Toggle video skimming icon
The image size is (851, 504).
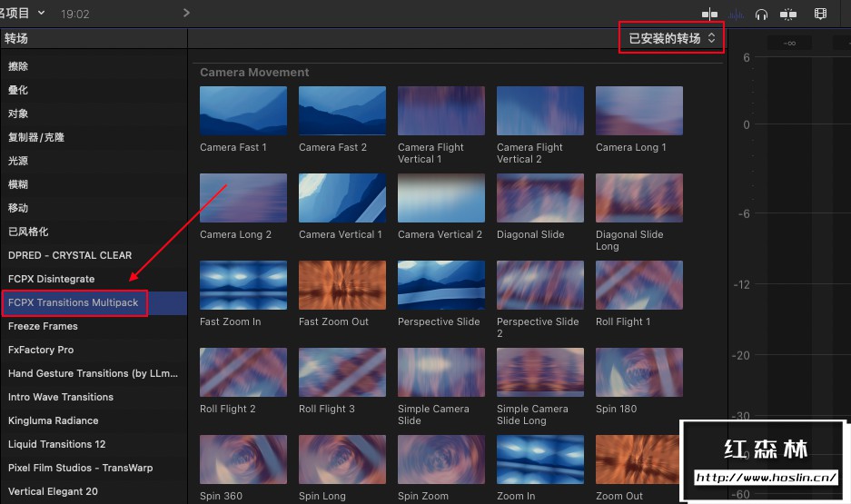point(709,14)
